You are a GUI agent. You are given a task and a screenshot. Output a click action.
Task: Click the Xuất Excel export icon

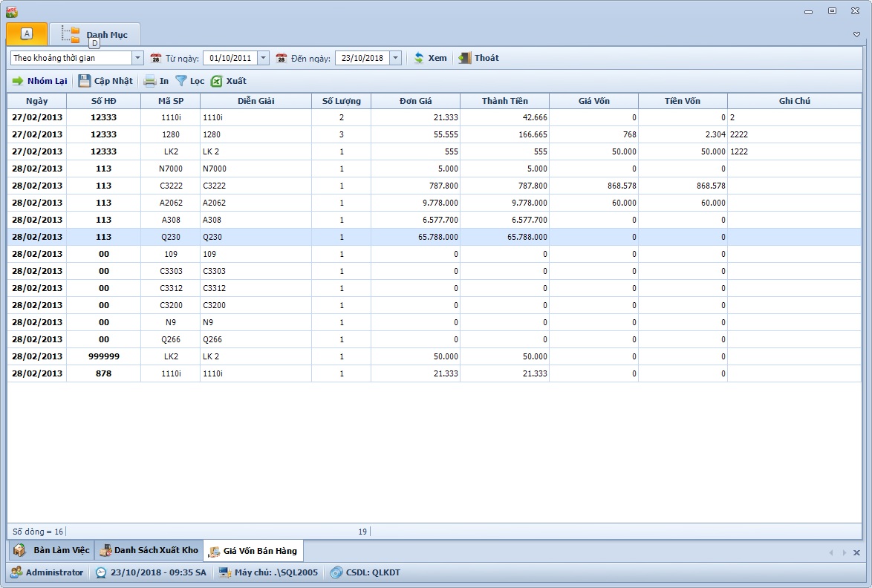click(x=217, y=81)
